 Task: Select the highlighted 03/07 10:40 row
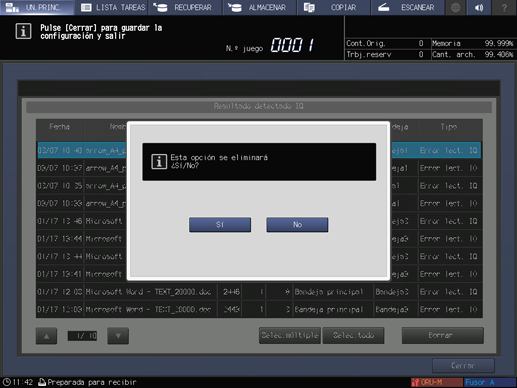[259, 150]
